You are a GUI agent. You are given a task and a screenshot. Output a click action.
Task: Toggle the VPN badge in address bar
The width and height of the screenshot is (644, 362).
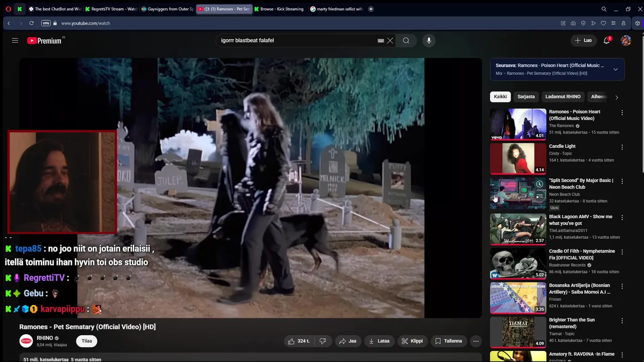[x=46, y=23]
